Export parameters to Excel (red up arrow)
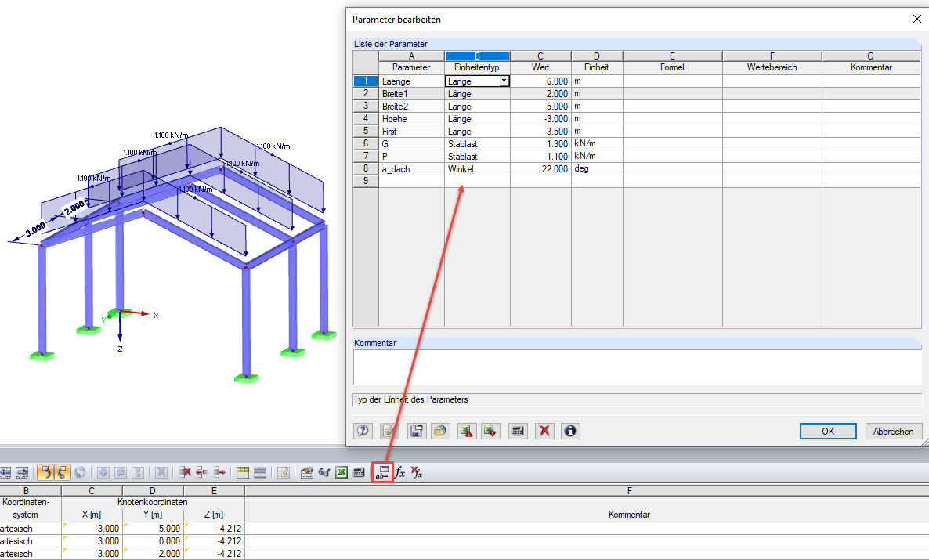Image resolution: width=929 pixels, height=560 pixels. pos(467,431)
